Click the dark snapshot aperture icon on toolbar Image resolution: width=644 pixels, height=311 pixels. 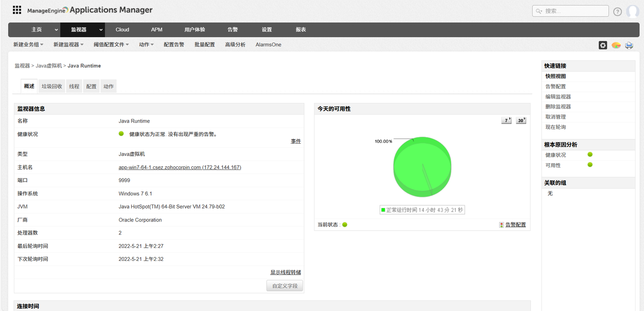(602, 45)
